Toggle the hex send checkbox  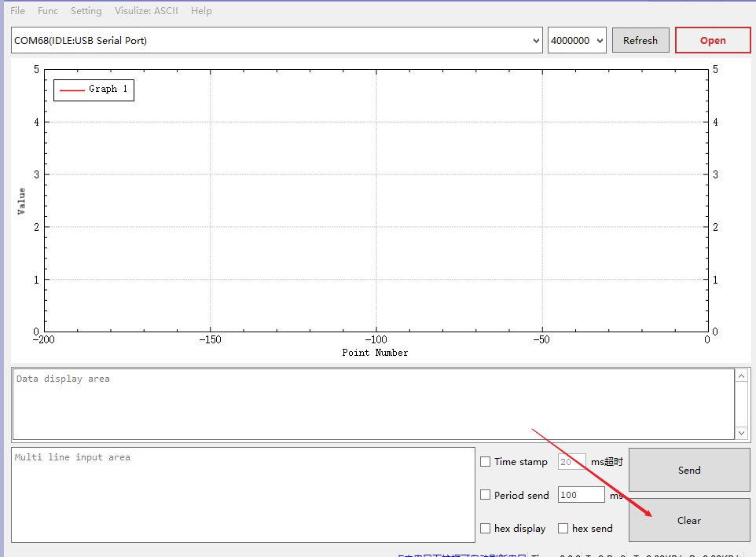[x=563, y=529]
